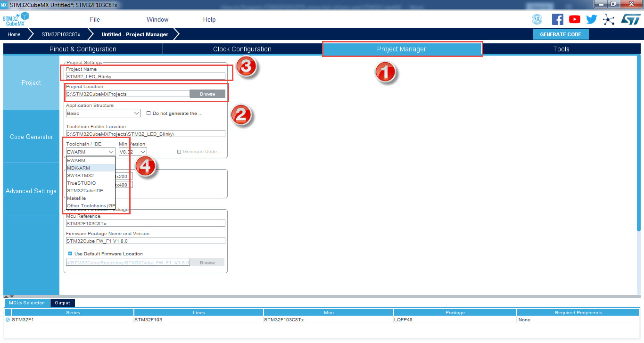Click the Mcu Reference field
644x343 pixels.
[x=146, y=223]
